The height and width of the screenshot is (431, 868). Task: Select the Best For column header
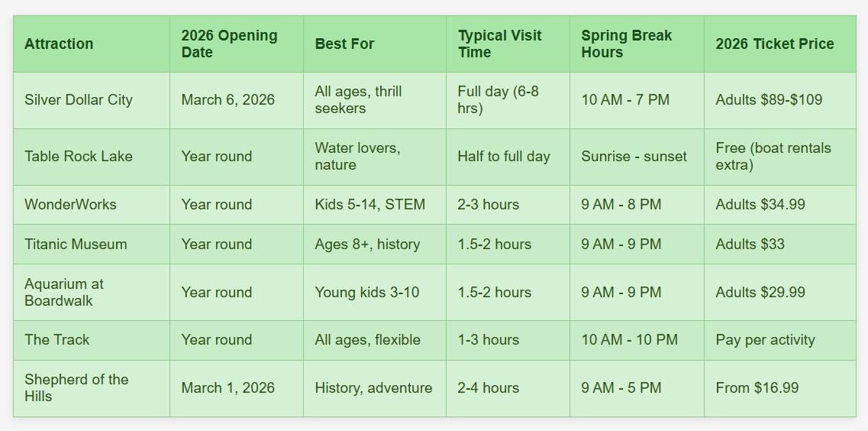click(x=344, y=44)
